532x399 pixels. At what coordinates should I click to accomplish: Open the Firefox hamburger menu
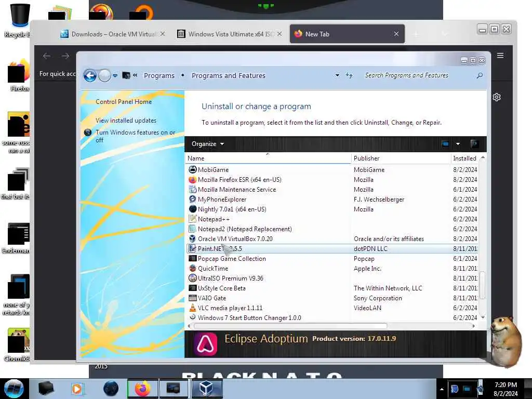click(x=500, y=55)
